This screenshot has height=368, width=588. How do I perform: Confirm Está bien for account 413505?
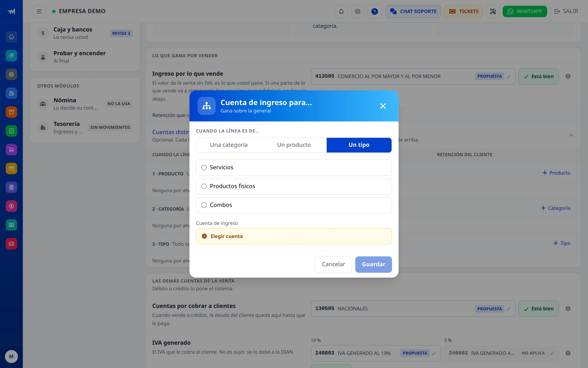pos(538,76)
